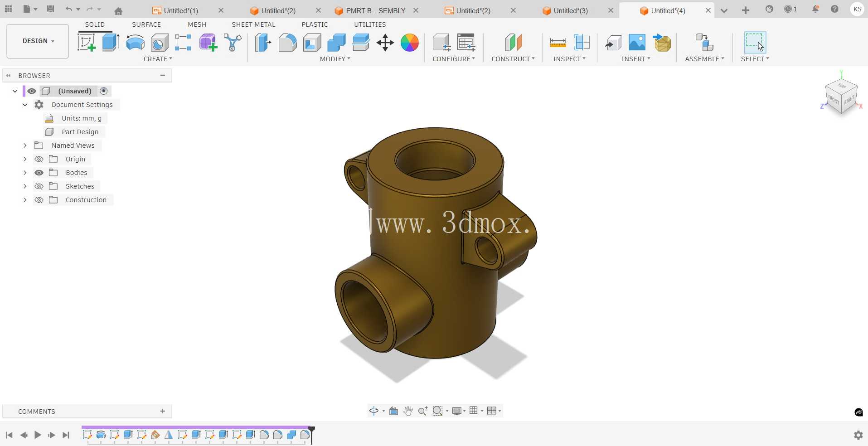This screenshot has height=446, width=868.
Task: Click the TOP face of the ViewCube
Action: 842,86
